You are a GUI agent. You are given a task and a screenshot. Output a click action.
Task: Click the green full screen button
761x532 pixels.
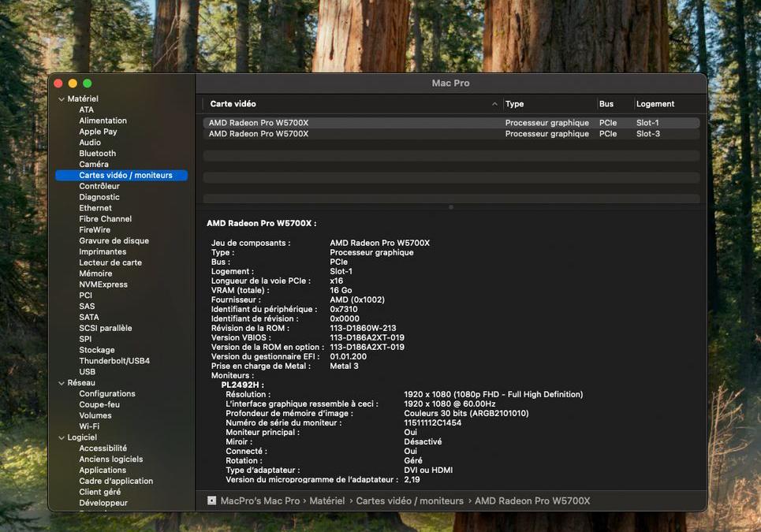pos(88,84)
